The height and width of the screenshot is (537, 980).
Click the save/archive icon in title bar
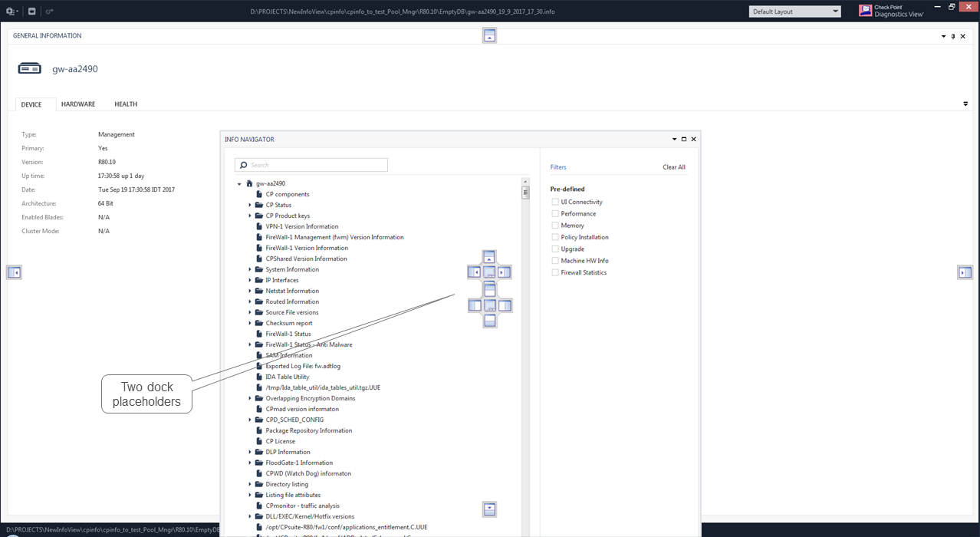click(31, 12)
